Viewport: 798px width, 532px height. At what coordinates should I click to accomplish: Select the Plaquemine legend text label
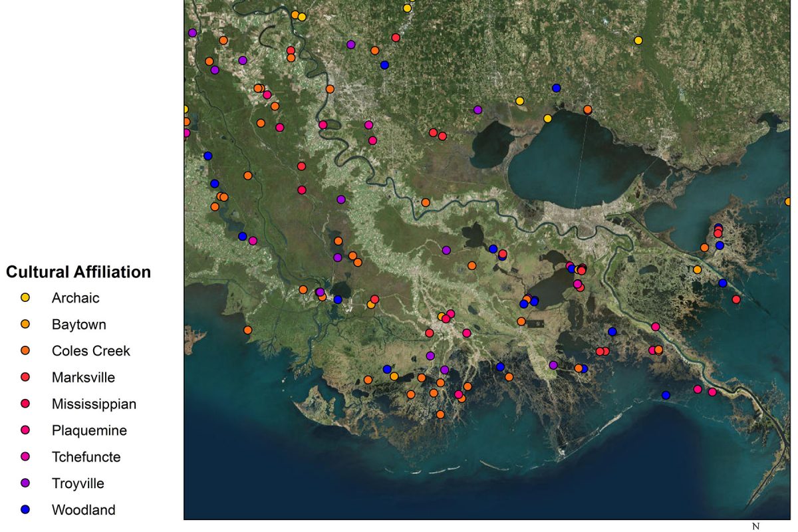pos(89,430)
